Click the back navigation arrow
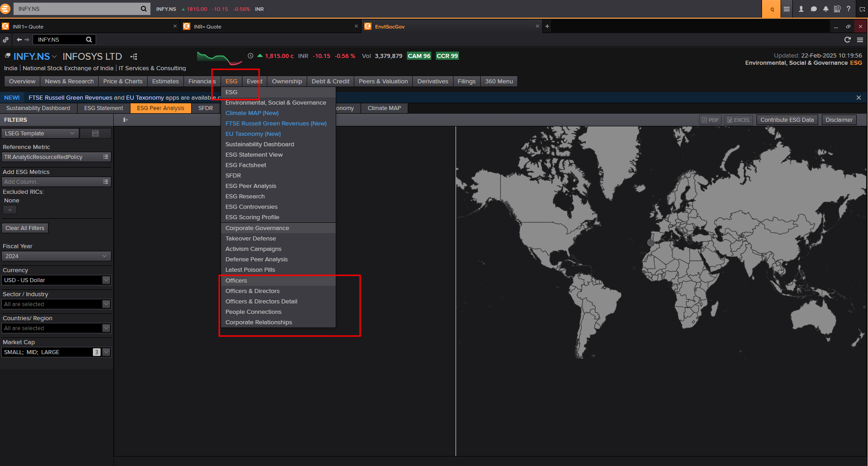This screenshot has width=868, height=466. coord(19,40)
